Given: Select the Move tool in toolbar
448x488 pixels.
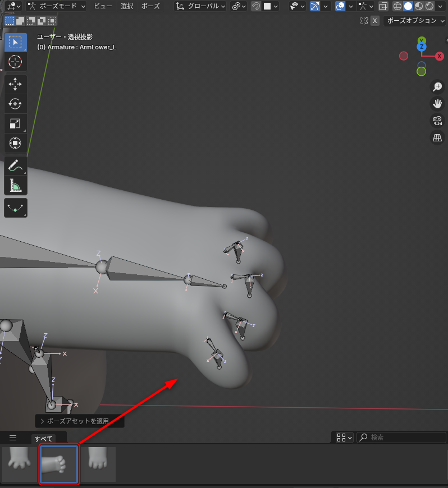Looking at the screenshot, I should (x=15, y=84).
